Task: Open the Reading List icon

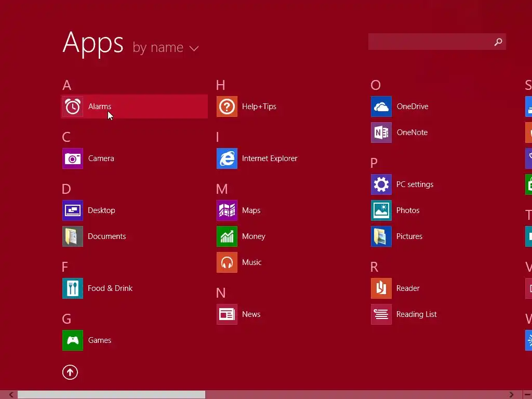Action: 381,314
